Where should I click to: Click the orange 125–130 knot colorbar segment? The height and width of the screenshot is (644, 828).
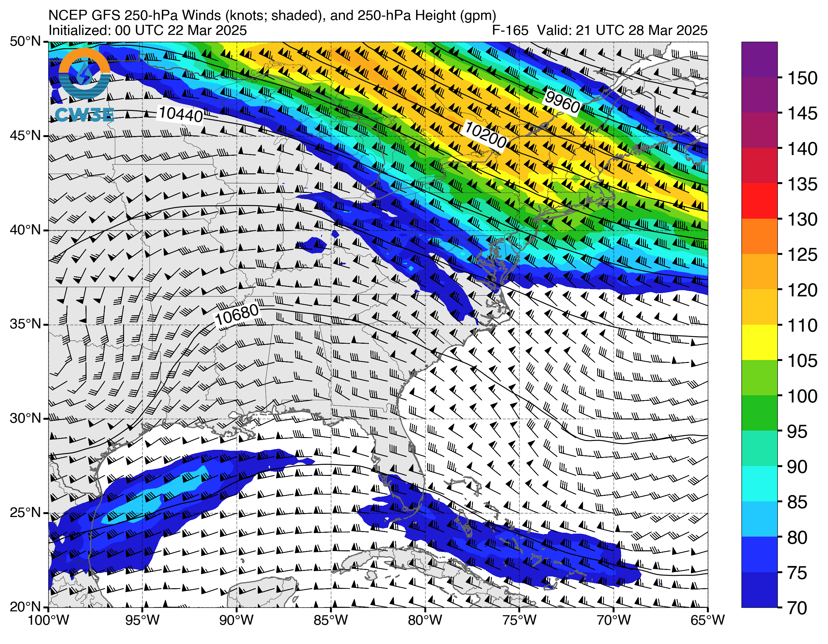tap(759, 236)
